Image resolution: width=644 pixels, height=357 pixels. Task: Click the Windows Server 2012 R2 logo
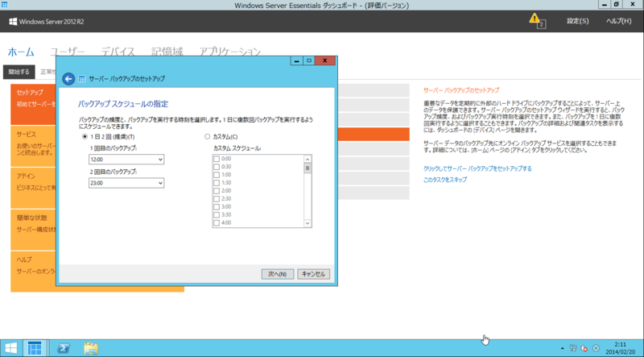[x=47, y=22]
